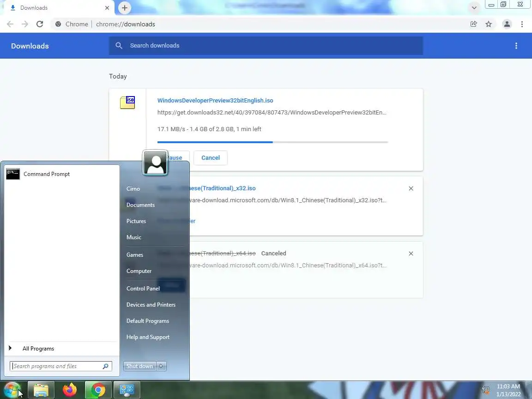Open Pictures from Start menu
Viewport: 532px width, 399px height.
point(136,221)
